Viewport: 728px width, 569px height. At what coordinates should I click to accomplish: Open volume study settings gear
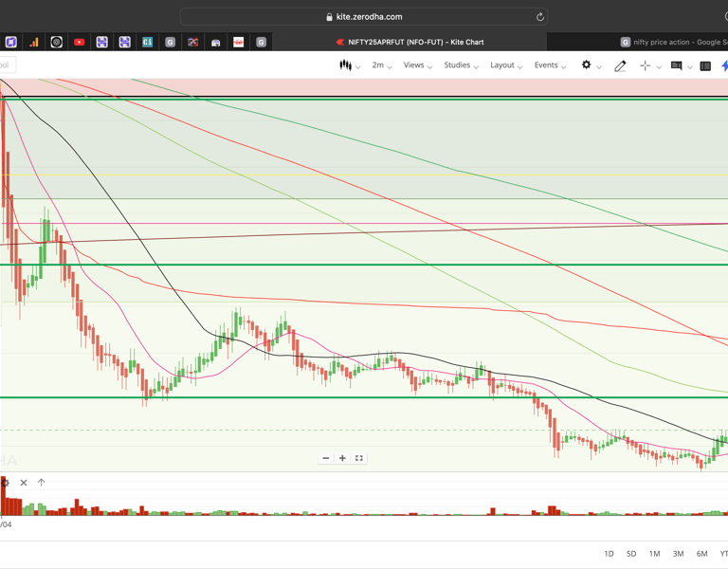(x=5, y=483)
